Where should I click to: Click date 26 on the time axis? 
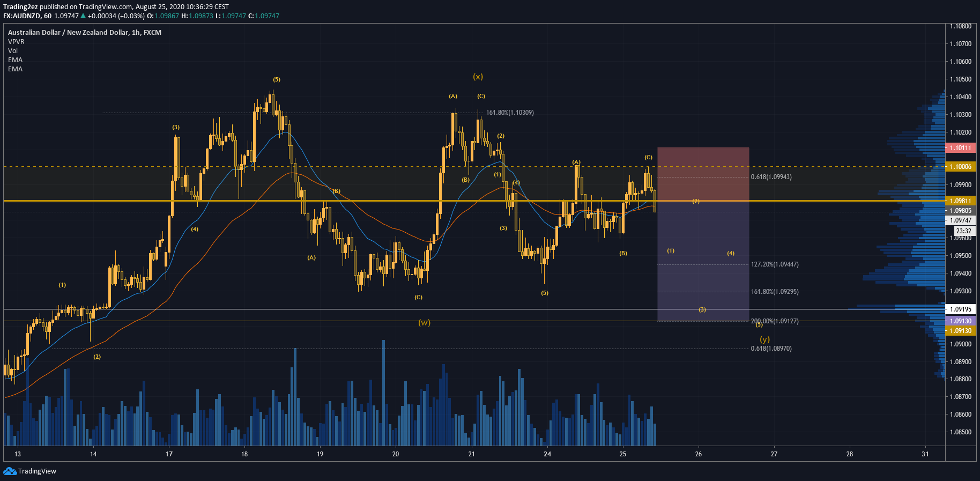[x=698, y=454]
